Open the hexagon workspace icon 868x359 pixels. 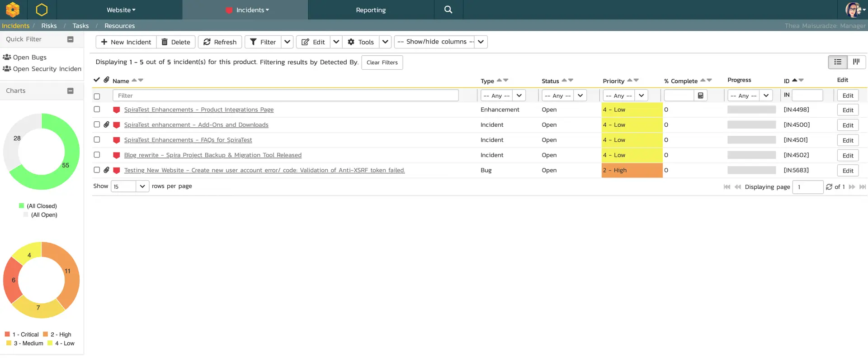tap(42, 10)
